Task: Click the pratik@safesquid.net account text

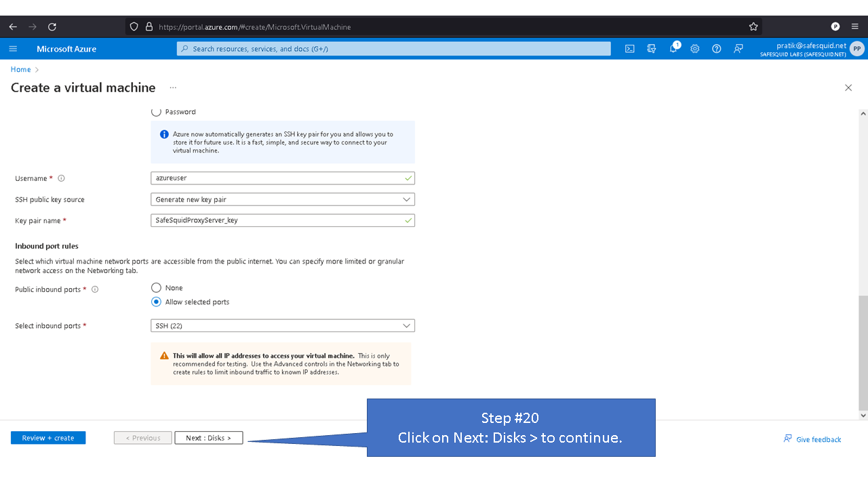Action: coord(811,45)
